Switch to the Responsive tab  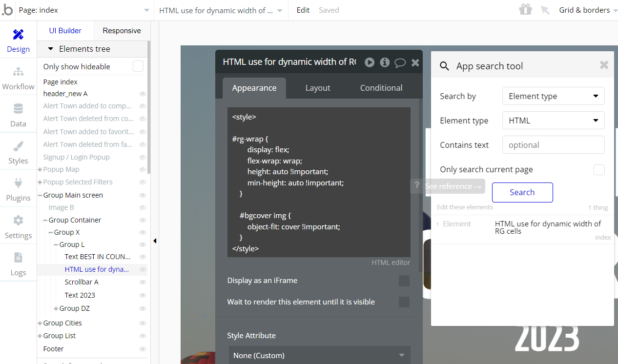pos(122,31)
